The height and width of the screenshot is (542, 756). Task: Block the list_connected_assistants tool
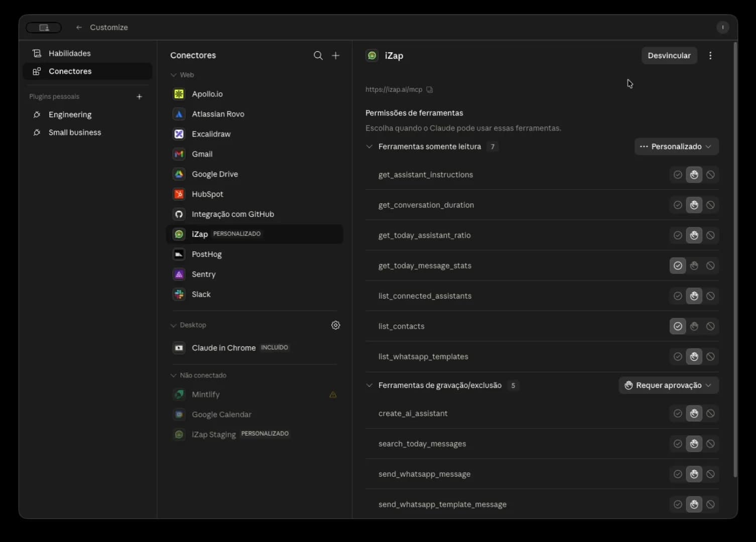710,296
